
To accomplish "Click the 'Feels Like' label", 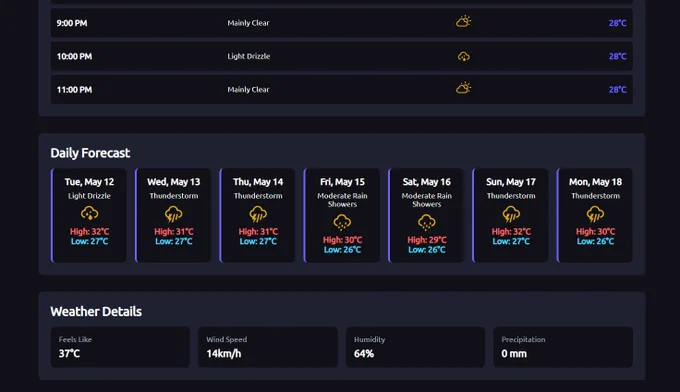I will point(75,340).
